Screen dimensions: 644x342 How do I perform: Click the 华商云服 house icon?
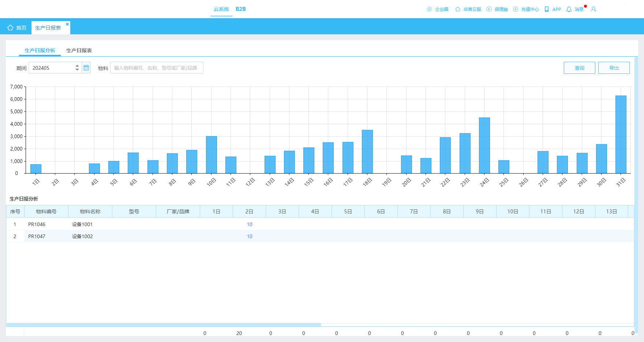tap(457, 9)
